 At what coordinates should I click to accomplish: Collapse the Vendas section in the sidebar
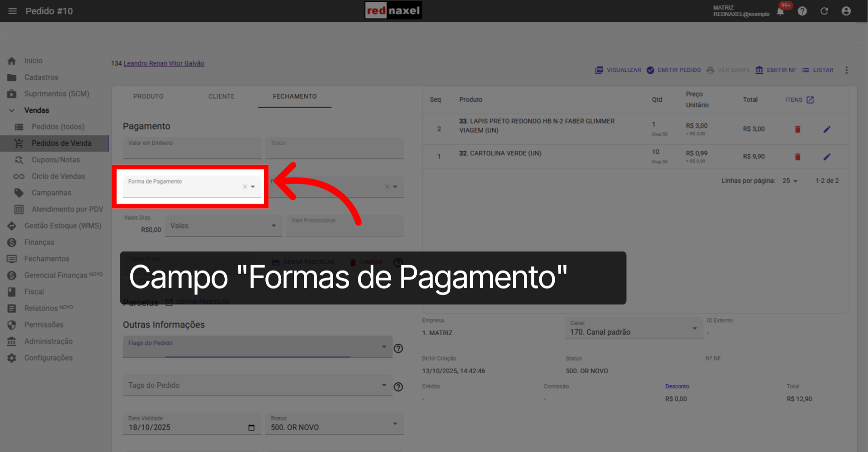[x=12, y=110]
